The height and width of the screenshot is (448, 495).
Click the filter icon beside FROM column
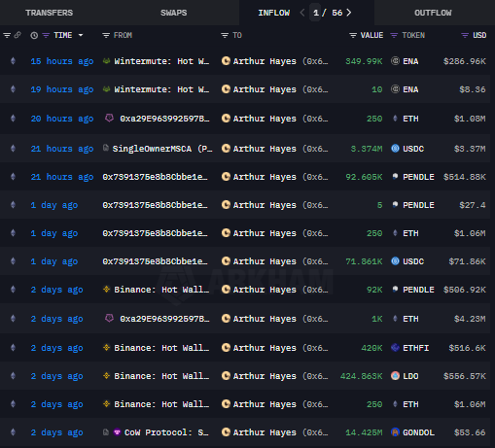point(106,35)
